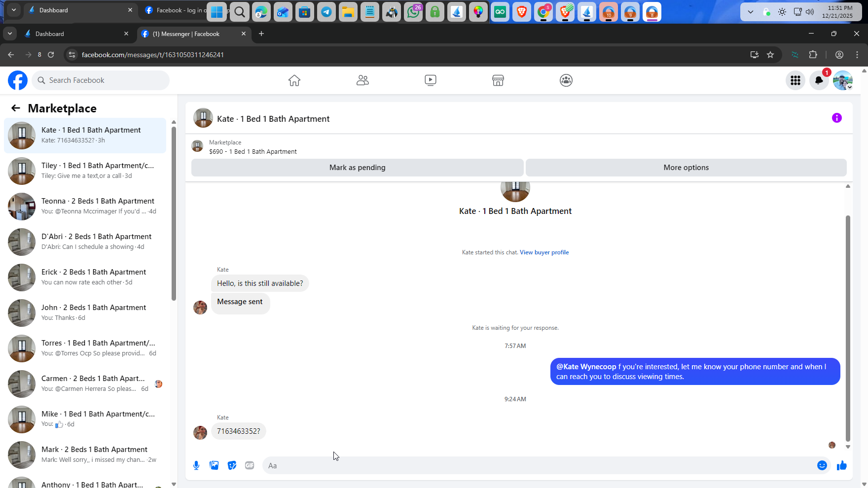Viewport: 868px width, 488px height.
Task: Click the chat scroll down arrow
Action: tap(848, 447)
